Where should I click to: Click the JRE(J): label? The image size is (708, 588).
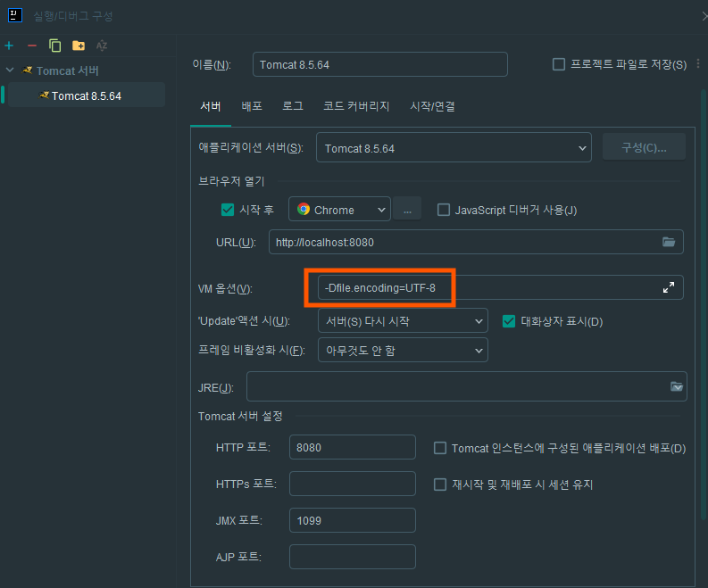tap(216, 387)
